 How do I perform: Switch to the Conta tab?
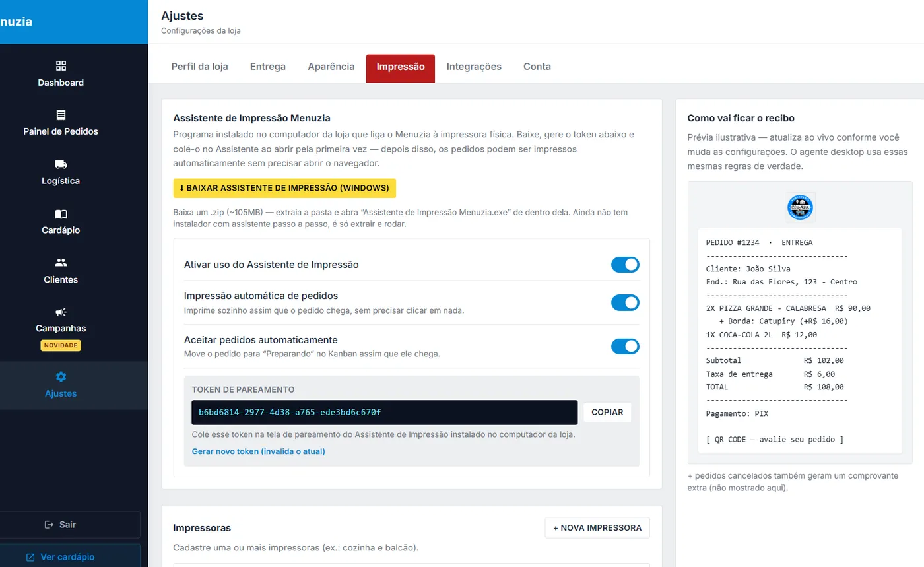click(x=537, y=67)
